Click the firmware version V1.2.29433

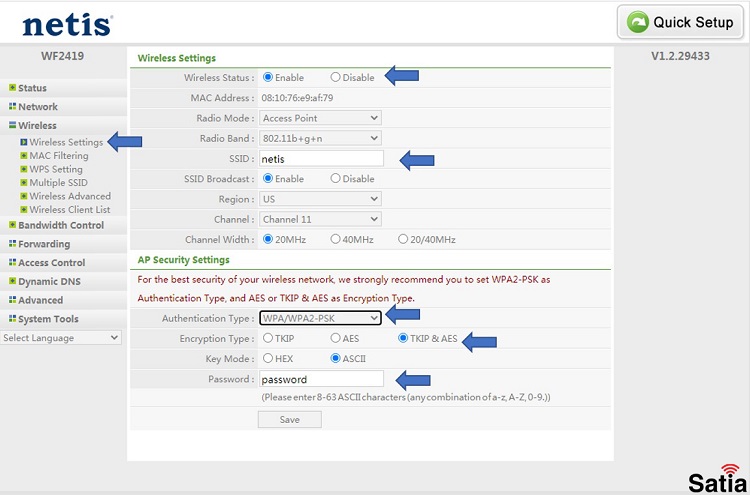click(680, 56)
